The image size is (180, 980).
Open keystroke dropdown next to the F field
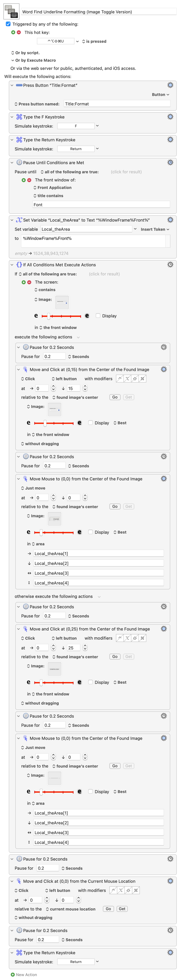(97, 126)
